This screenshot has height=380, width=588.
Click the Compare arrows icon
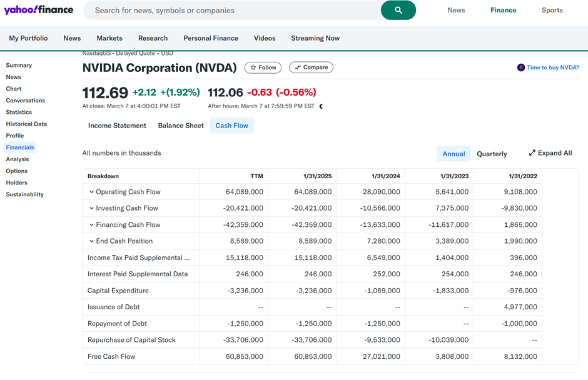click(298, 67)
